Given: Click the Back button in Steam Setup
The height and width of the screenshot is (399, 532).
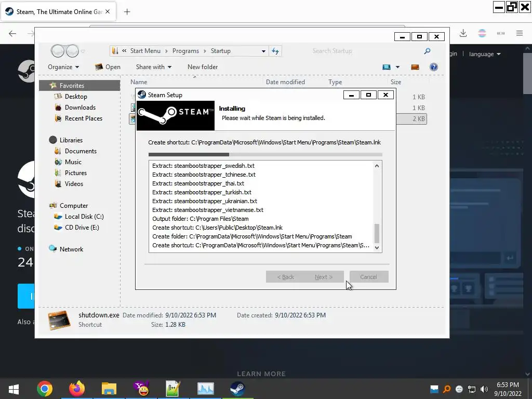Looking at the screenshot, I should (x=285, y=277).
